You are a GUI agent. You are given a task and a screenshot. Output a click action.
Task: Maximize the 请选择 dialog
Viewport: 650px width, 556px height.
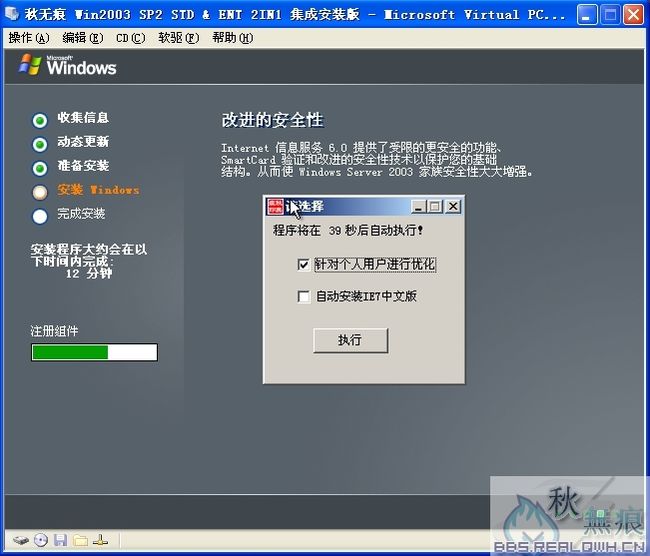tap(435, 206)
